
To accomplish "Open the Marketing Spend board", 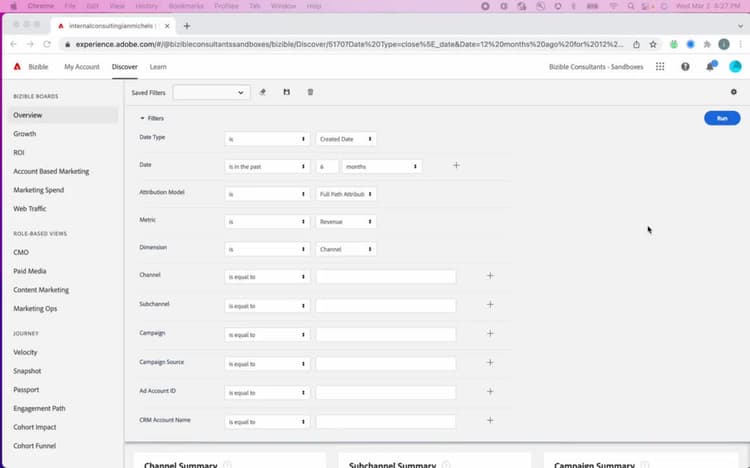I will 38,190.
